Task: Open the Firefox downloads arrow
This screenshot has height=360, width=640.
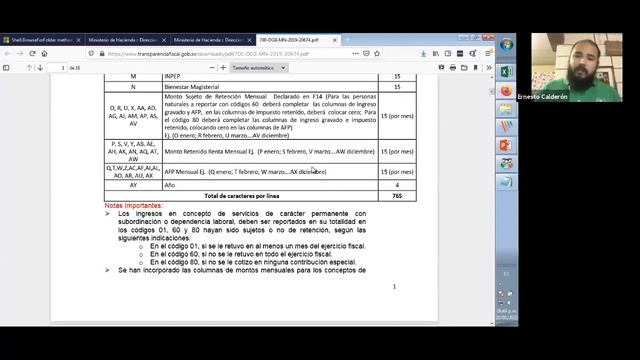Action: [x=423, y=53]
